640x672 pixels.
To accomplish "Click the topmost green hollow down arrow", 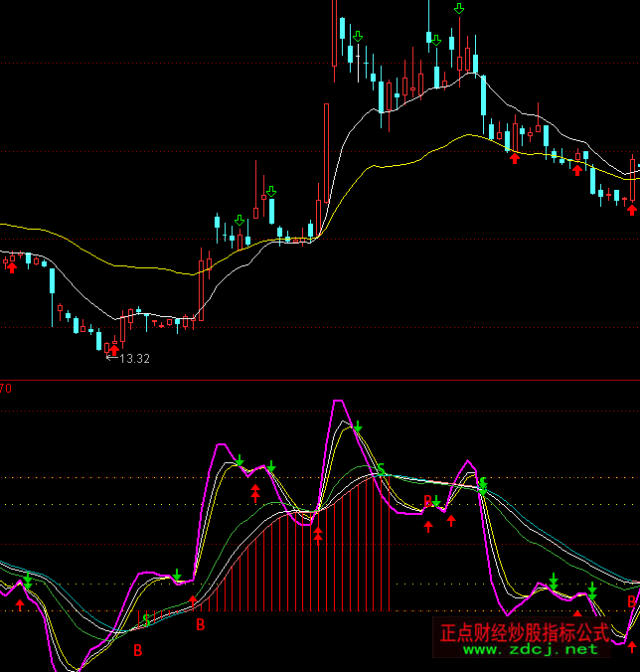I will click(458, 9).
